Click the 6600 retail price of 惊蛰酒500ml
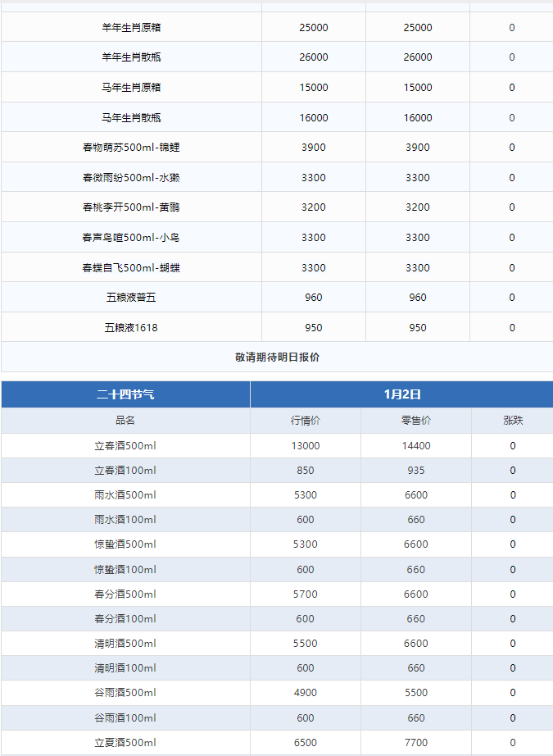The width and height of the screenshot is (553, 756). tap(416, 544)
